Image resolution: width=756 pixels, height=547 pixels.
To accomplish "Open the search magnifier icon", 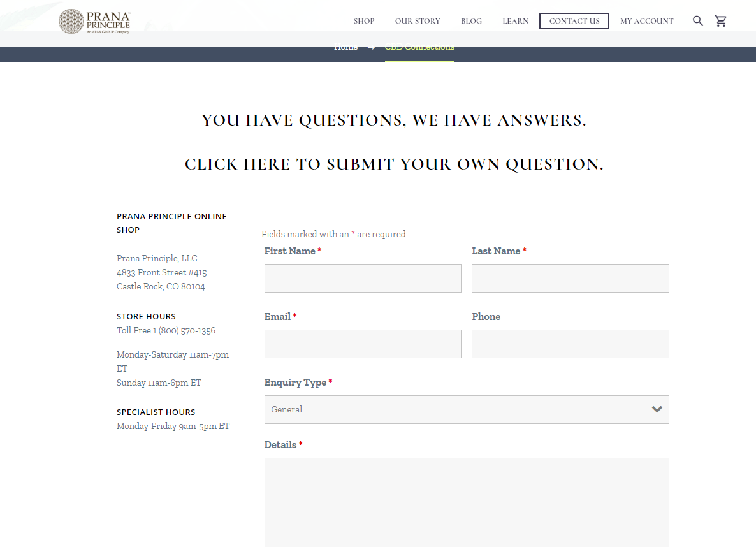I will [x=697, y=21].
